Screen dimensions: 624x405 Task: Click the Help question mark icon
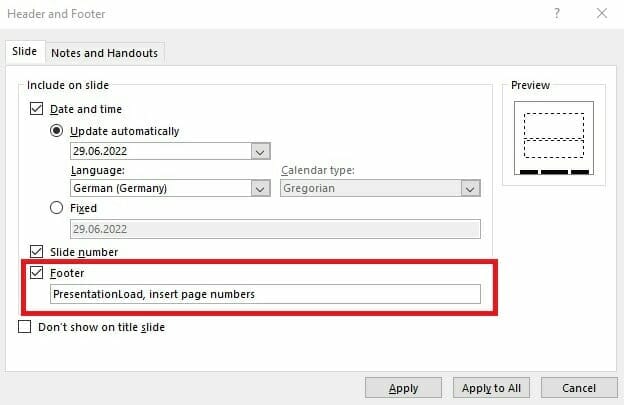(555, 14)
